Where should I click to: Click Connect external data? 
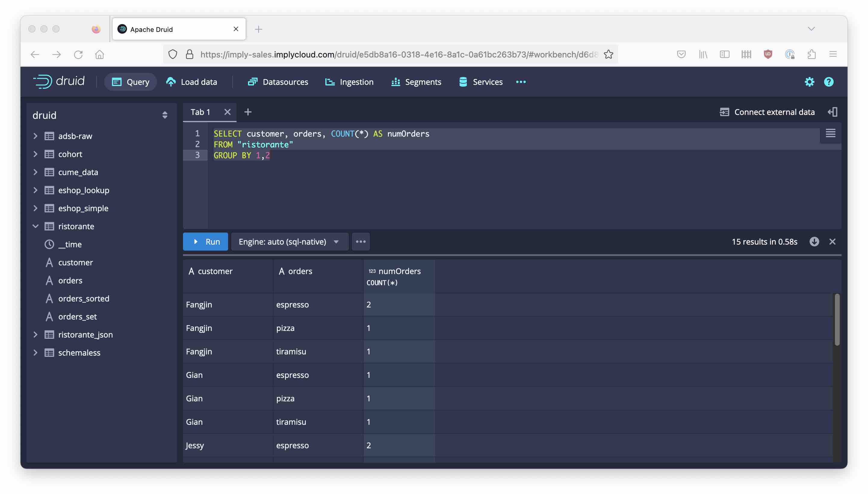point(767,112)
